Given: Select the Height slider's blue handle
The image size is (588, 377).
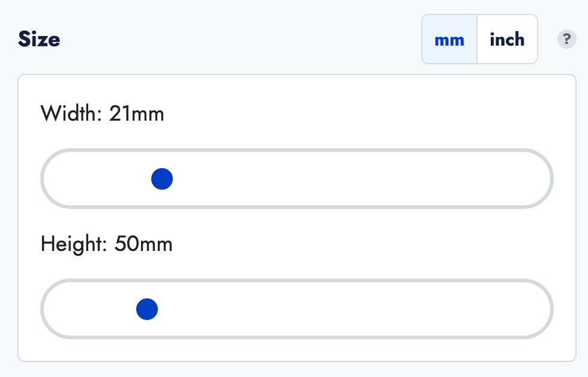Looking at the screenshot, I should pyautogui.click(x=147, y=310).
